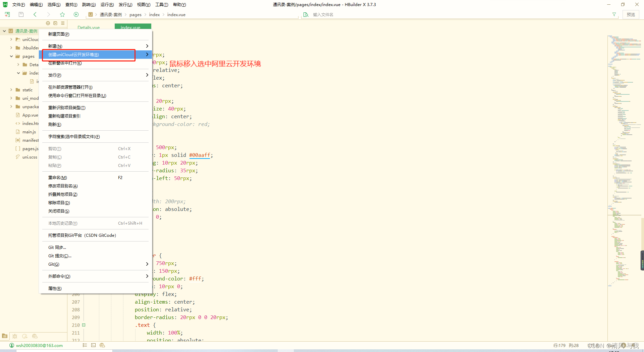This screenshot has height=352, width=644.
Task: Open the cloud globe icon in bottom panel tabs
Action: pos(35,336)
